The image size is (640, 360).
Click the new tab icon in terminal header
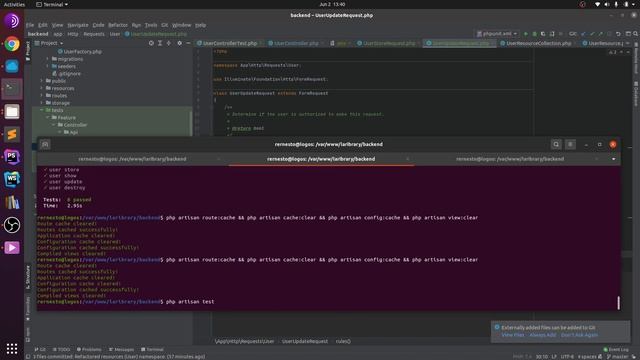(45, 144)
